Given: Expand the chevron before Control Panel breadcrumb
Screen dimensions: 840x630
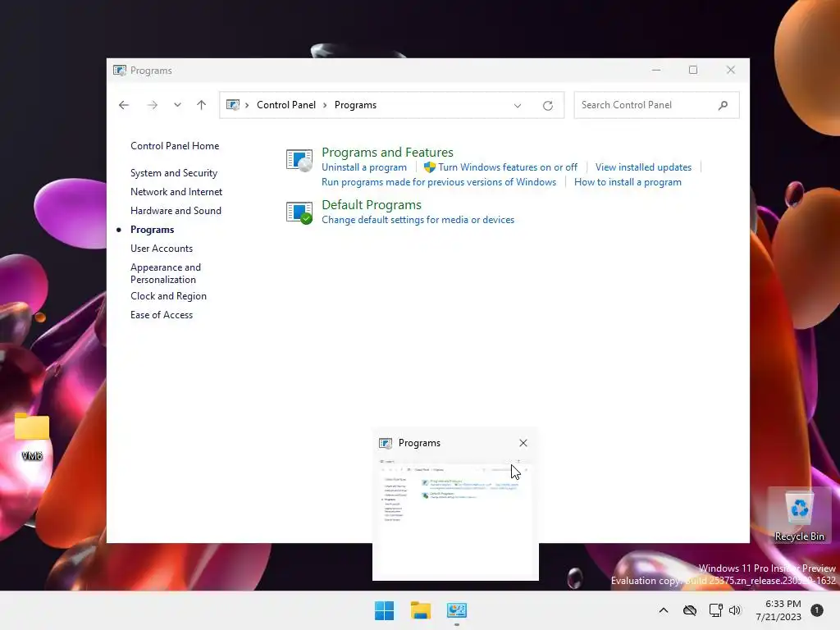Looking at the screenshot, I should coord(247,105).
